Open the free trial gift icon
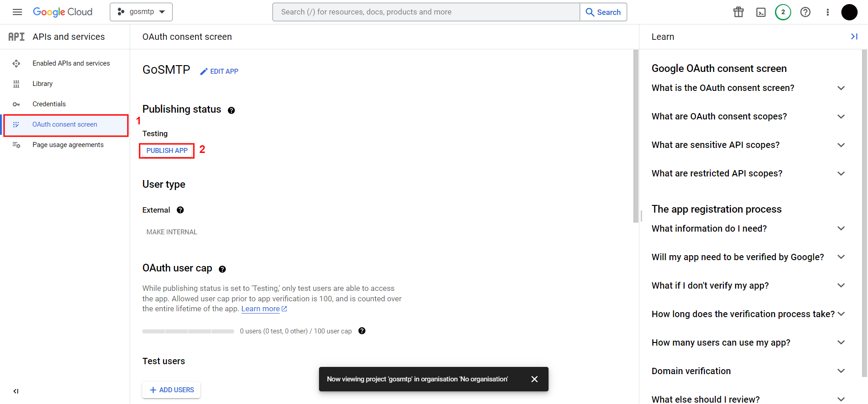 click(738, 12)
